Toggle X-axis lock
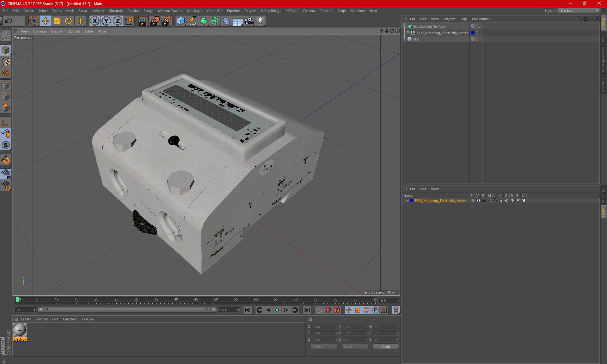This screenshot has height=364, width=607. point(95,21)
